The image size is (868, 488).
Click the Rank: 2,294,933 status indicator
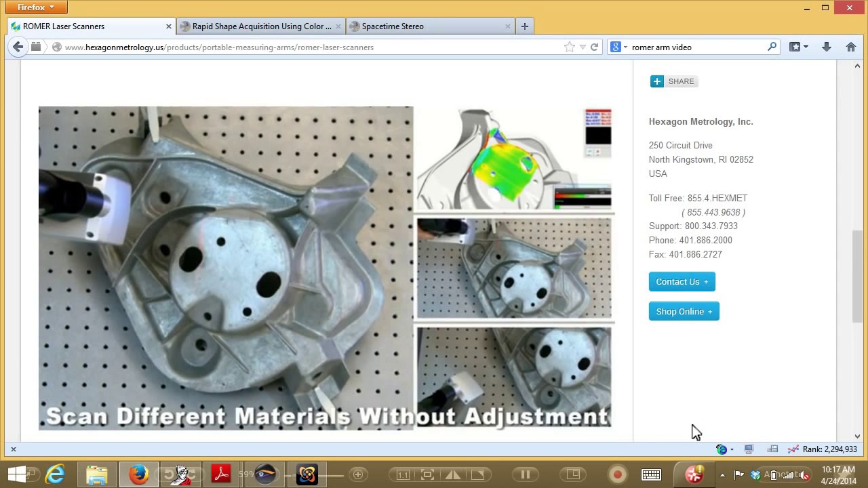tap(829, 449)
